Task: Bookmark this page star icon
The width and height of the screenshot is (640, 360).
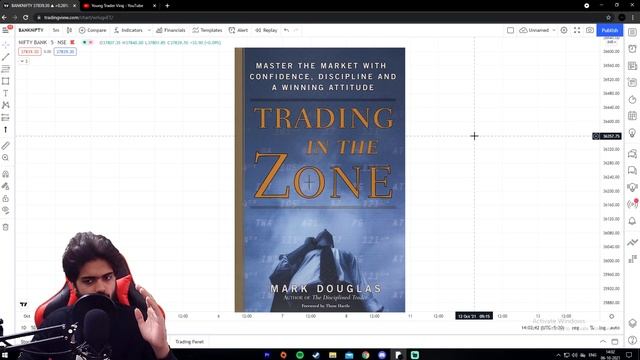Action: pyautogui.click(x=608, y=18)
